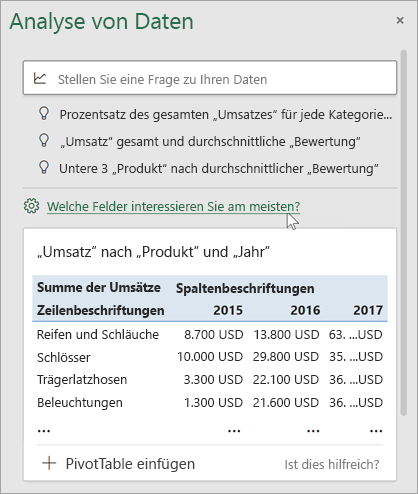
Task: Click the 2017 value for Schlösser
Action: click(x=356, y=357)
